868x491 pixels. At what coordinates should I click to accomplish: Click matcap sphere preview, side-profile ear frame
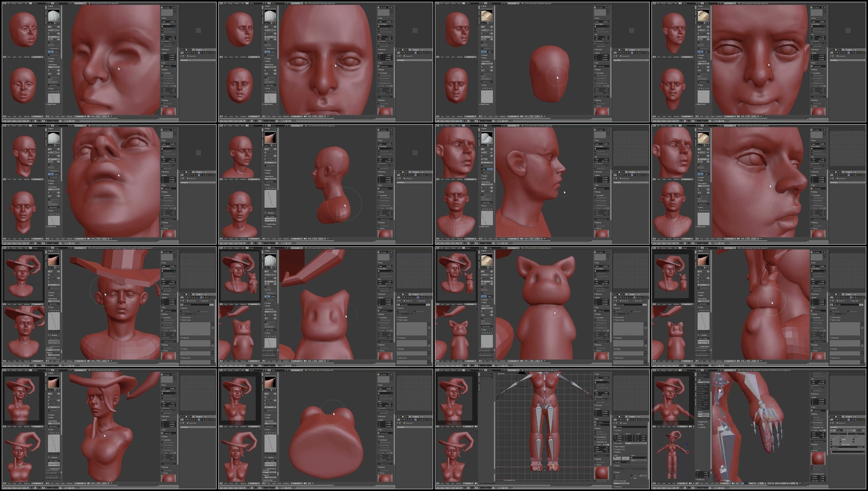click(602, 234)
